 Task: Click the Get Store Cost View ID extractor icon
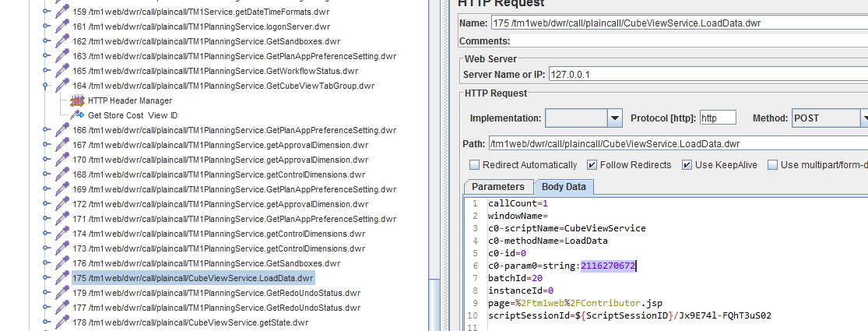pyautogui.click(x=78, y=115)
